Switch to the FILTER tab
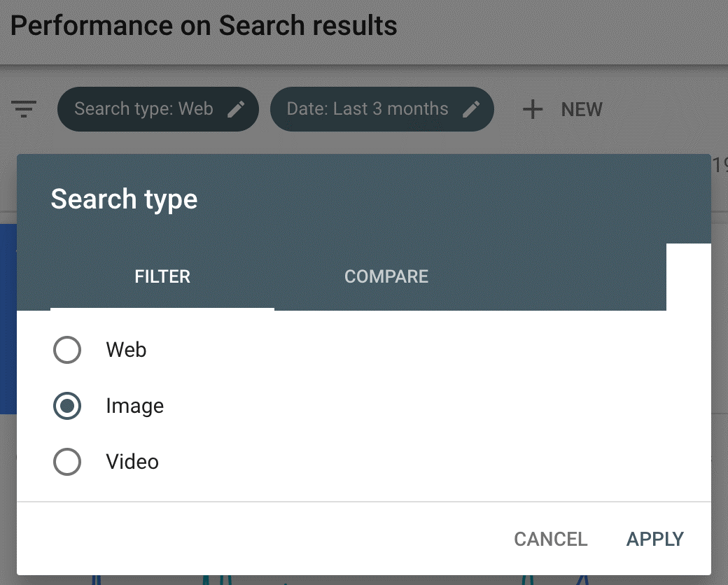728x585 pixels. (x=162, y=276)
